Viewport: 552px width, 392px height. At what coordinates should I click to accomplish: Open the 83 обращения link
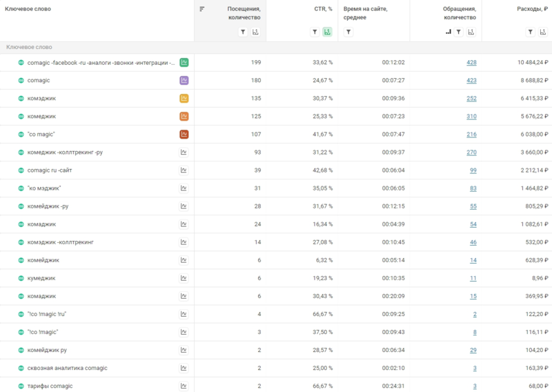[473, 188]
